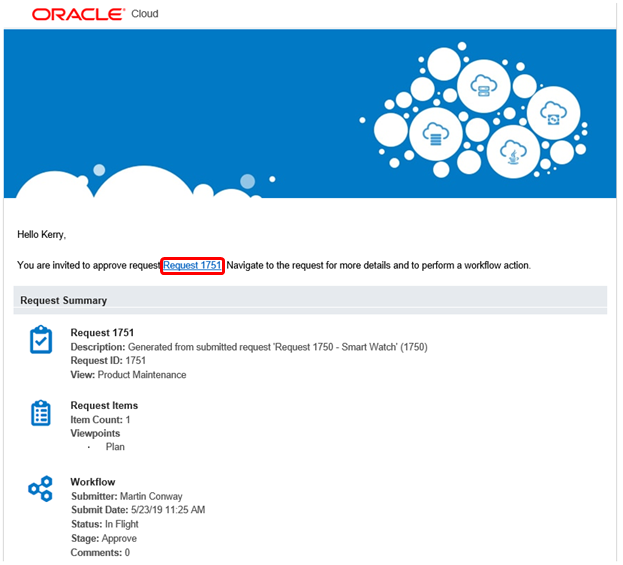Screen dimensions: 623x565
Task: Click the 'Hello Kerry,' greeting
Action: click(41, 235)
